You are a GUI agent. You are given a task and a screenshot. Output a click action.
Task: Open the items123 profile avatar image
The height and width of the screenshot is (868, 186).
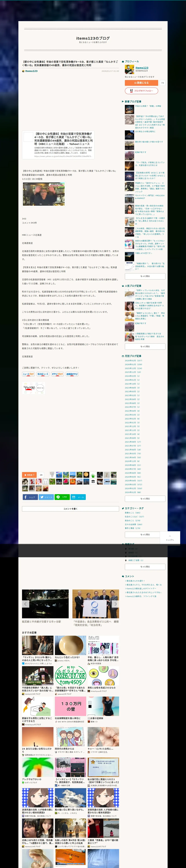coord(129,69)
